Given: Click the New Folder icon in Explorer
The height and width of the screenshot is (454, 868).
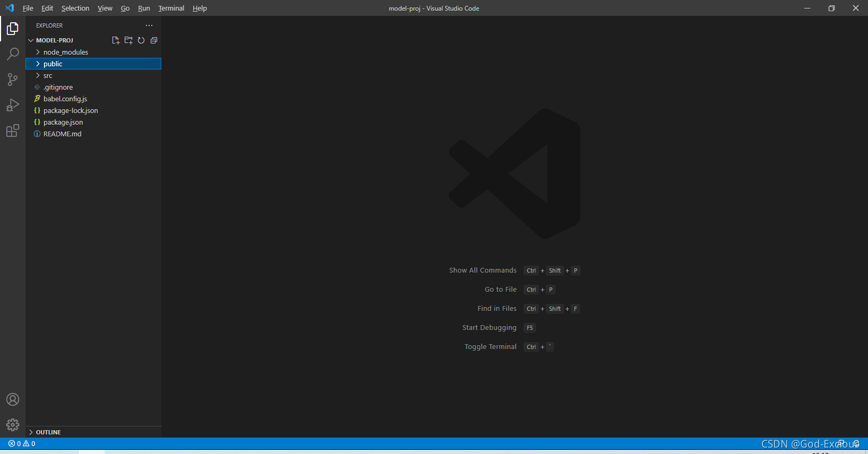Looking at the screenshot, I should click(x=128, y=40).
